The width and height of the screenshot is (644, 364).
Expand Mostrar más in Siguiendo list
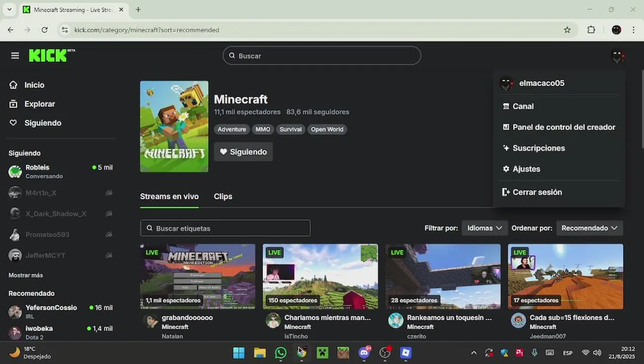pyautogui.click(x=26, y=275)
